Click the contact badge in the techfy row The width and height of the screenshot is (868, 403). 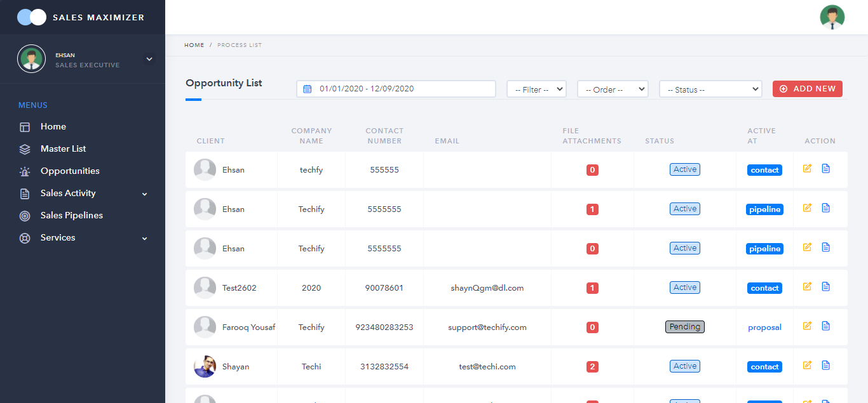click(x=764, y=170)
